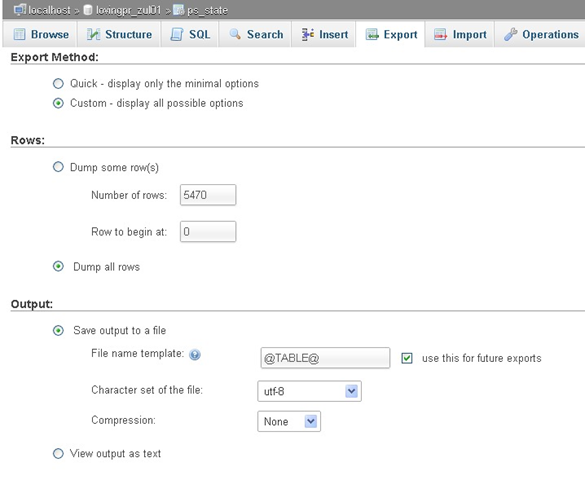Screen dimensions: 585x480
Task: Expand the Compression None dropdown
Action: (x=289, y=421)
